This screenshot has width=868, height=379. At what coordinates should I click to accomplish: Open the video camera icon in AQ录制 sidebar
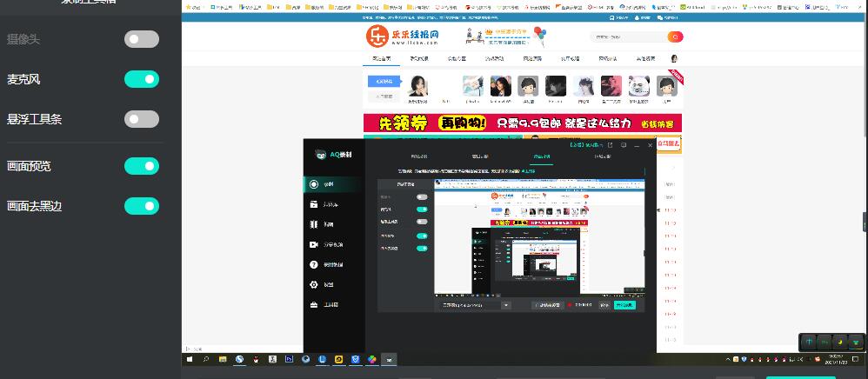pos(314,244)
